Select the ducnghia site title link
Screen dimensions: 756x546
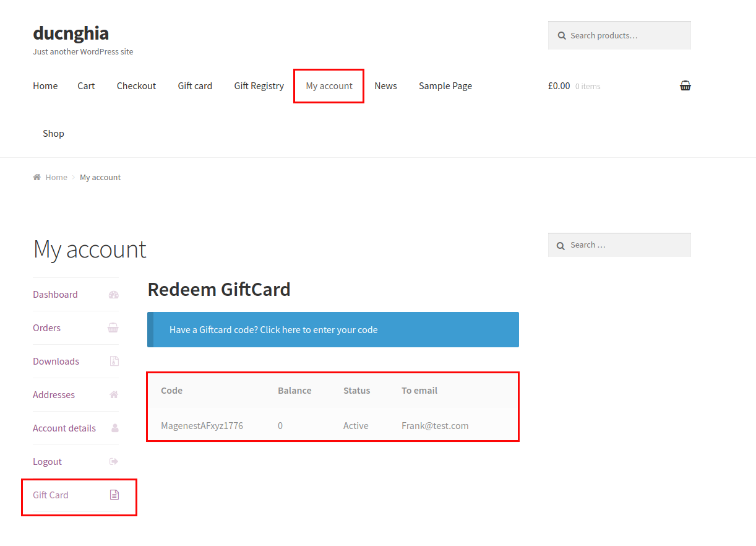click(x=70, y=33)
